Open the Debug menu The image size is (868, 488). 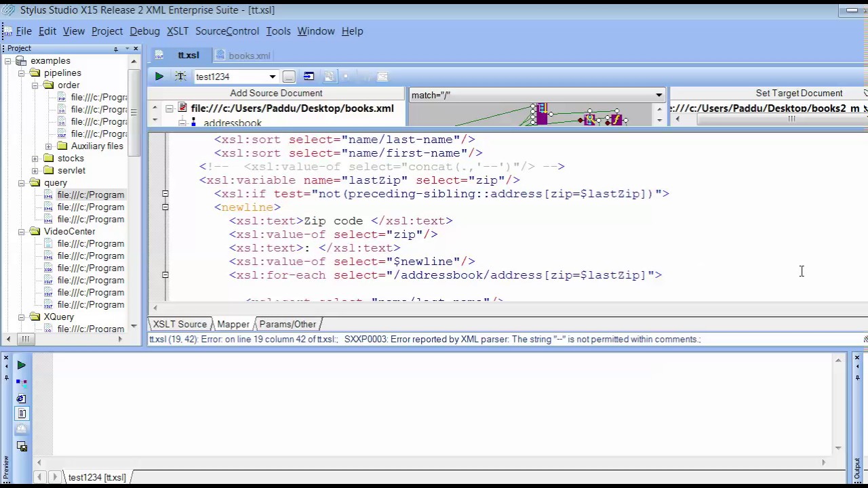[144, 31]
